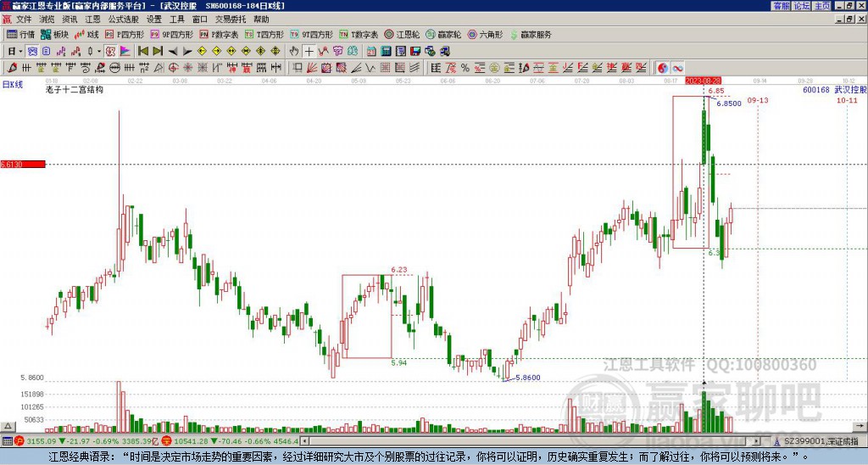This screenshot has width=868, height=465.
Task: Click the 09-13 date forecast label
Action: [757, 100]
